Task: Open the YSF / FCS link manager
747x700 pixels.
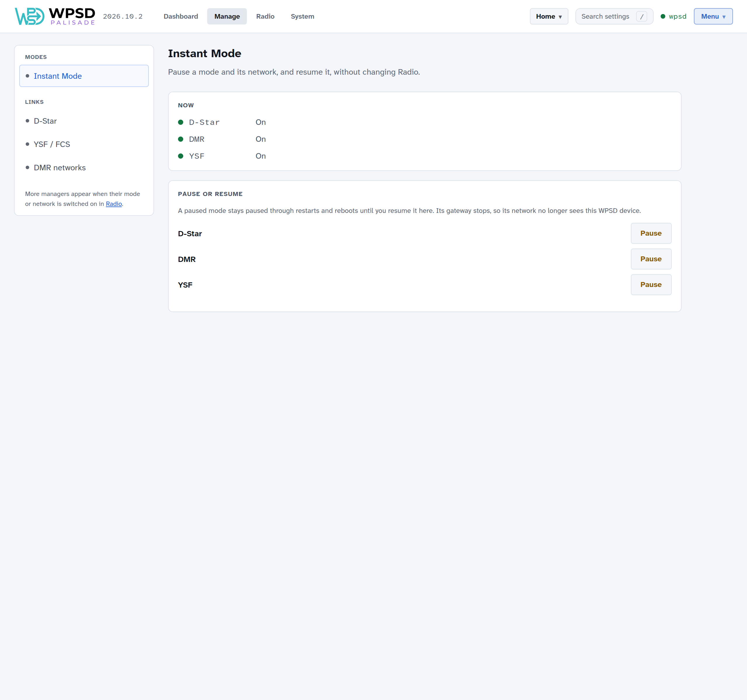Action: (x=84, y=144)
